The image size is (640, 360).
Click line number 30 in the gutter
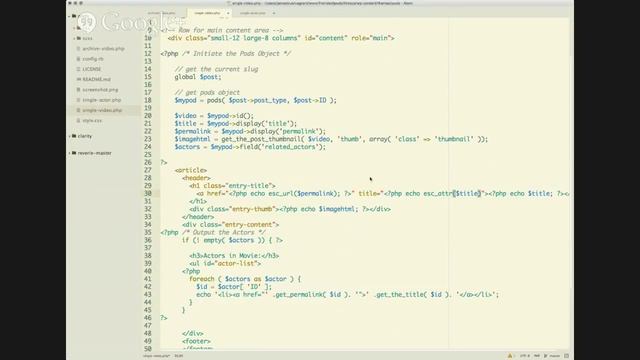[x=148, y=193]
